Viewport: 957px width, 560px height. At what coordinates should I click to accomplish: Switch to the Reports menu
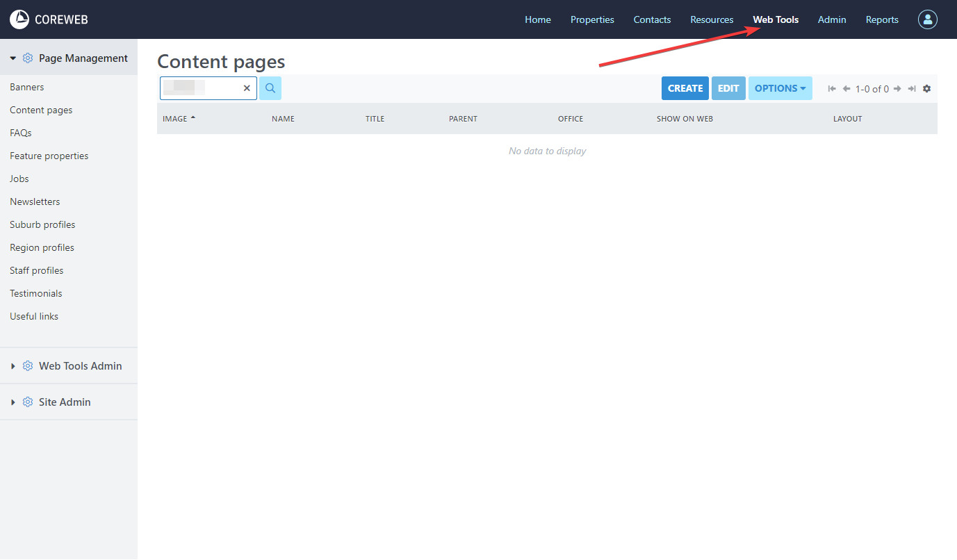[x=882, y=19]
